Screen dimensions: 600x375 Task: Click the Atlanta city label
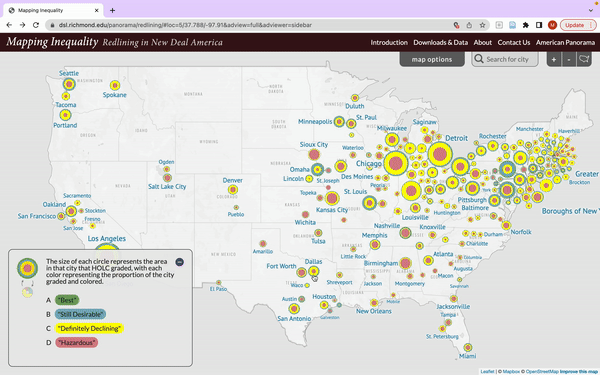point(443,254)
